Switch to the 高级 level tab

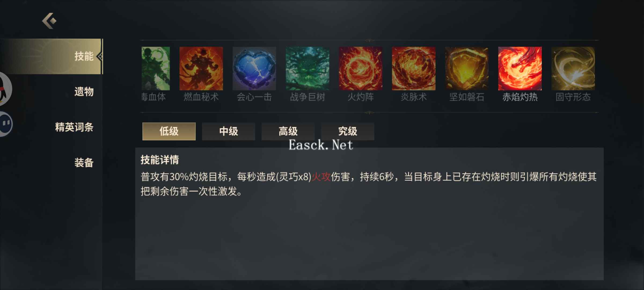pyautogui.click(x=288, y=131)
